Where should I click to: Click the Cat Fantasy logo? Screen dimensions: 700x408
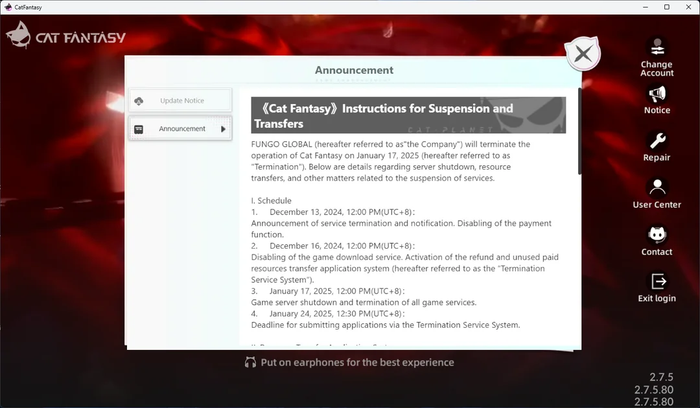(x=66, y=35)
